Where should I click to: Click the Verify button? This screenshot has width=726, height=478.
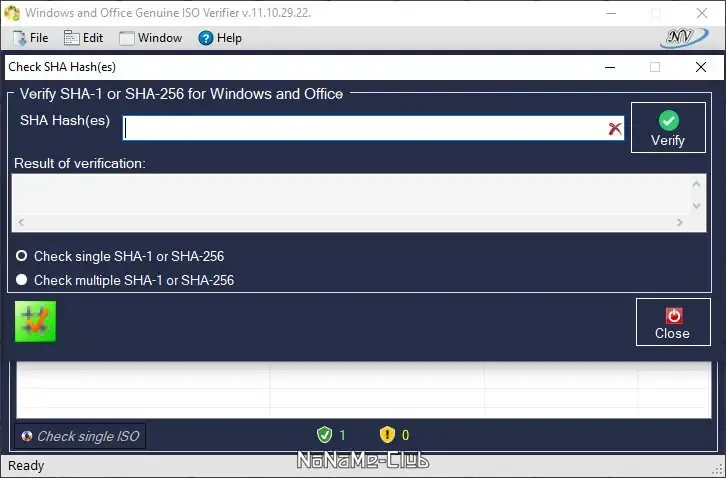coord(668,127)
